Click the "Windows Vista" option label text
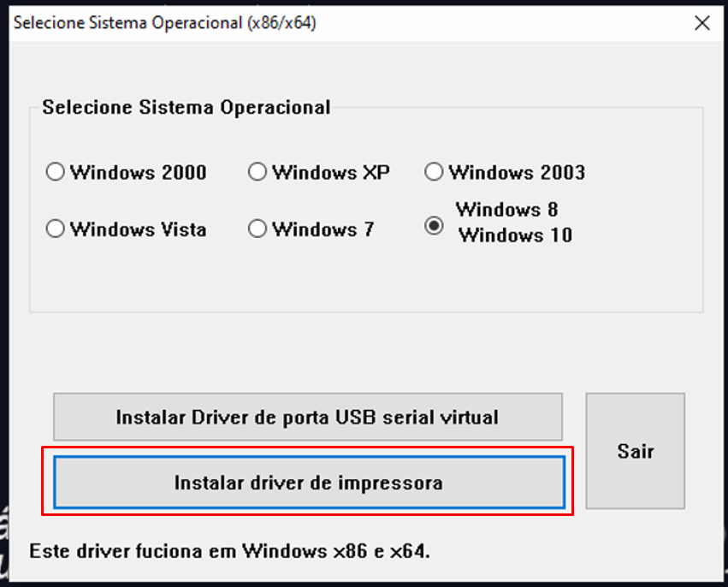Image resolution: width=728 pixels, height=587 pixels. click(138, 229)
